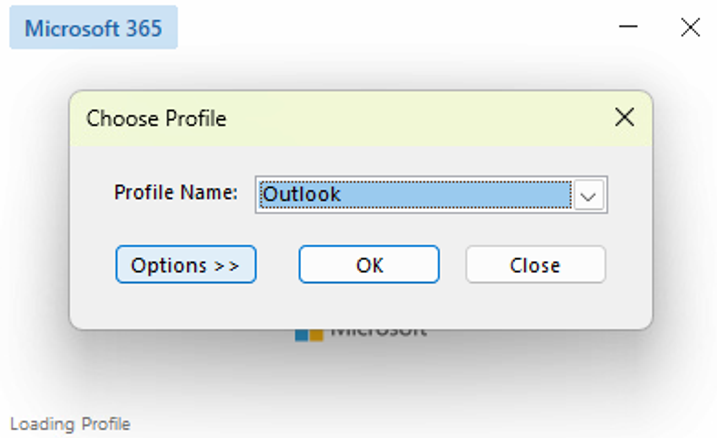The image size is (717, 438).
Task: Click the Close button in dialog
Action: point(535,265)
